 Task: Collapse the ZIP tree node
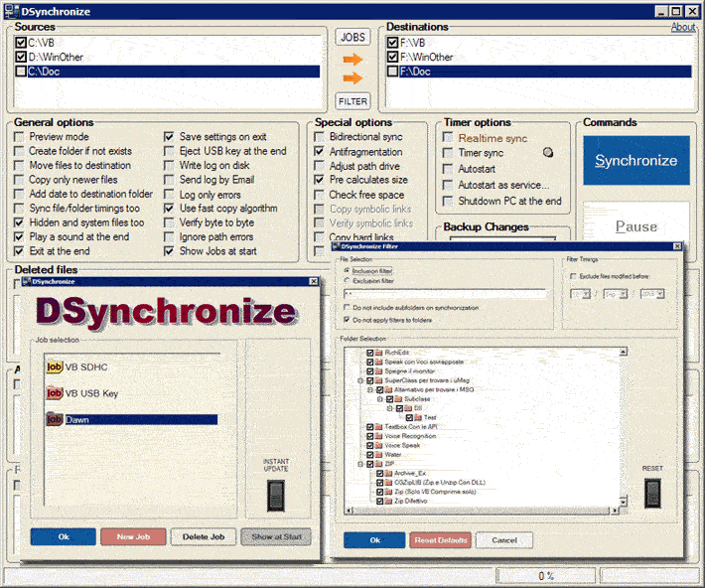(360, 464)
